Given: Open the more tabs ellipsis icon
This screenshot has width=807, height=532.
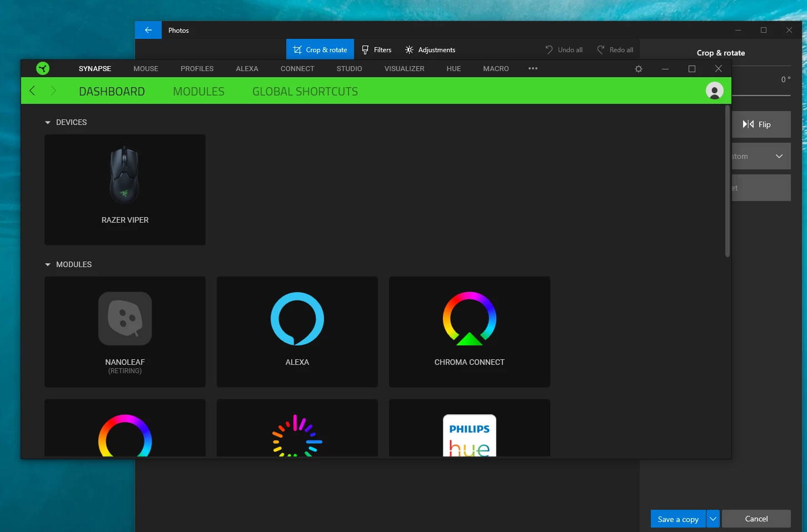Looking at the screenshot, I should tap(533, 68).
